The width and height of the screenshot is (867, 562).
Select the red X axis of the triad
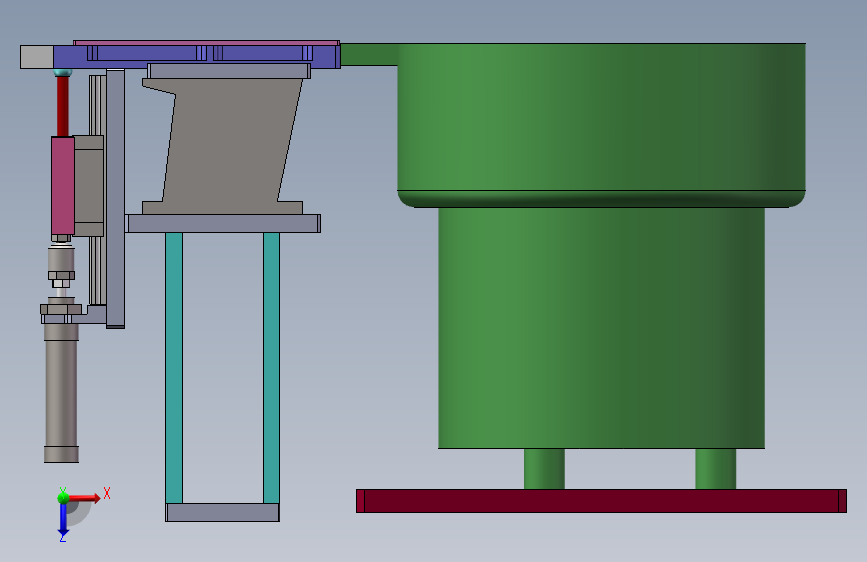pos(85,498)
